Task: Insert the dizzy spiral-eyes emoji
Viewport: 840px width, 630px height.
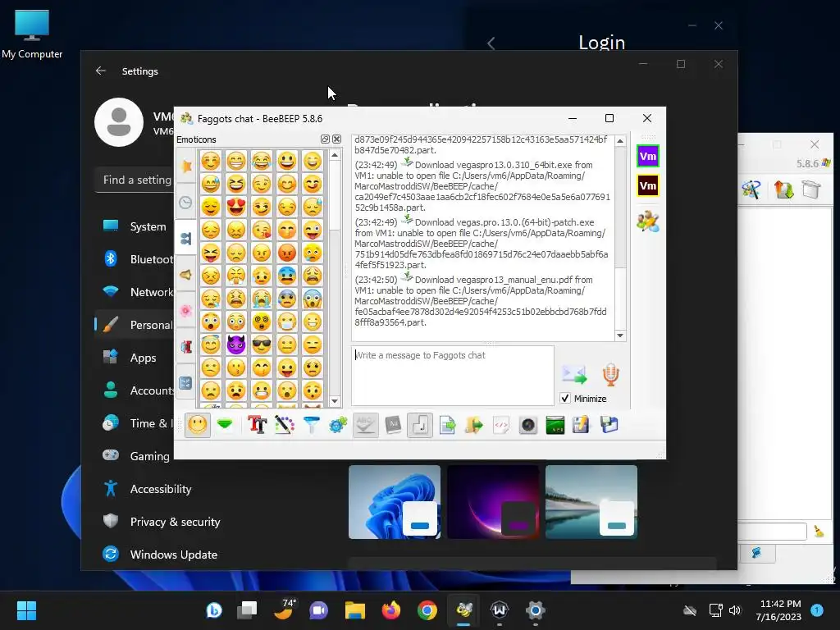Action: [x=262, y=322]
